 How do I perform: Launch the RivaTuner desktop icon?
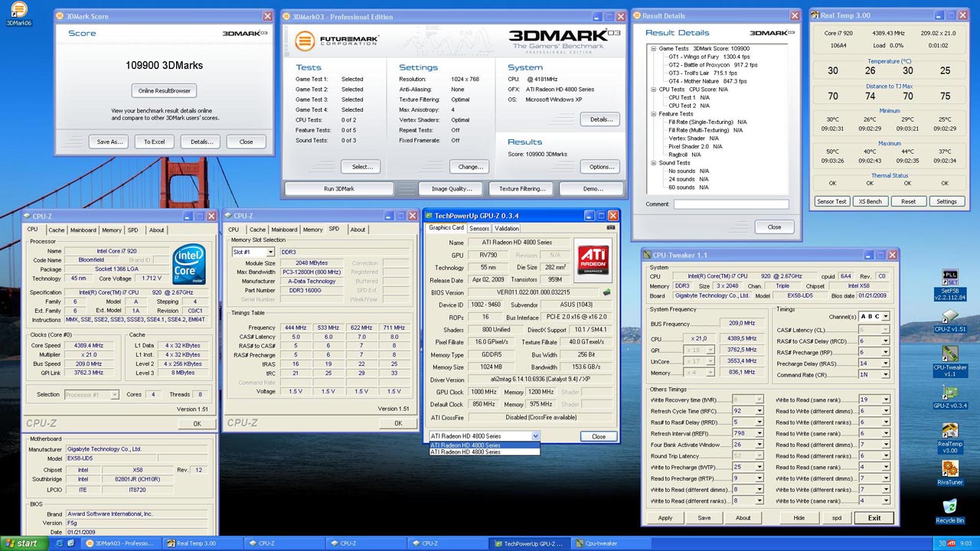click(949, 473)
